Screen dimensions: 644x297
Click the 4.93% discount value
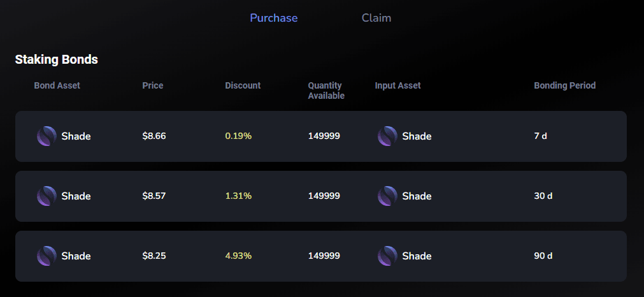[238, 256]
